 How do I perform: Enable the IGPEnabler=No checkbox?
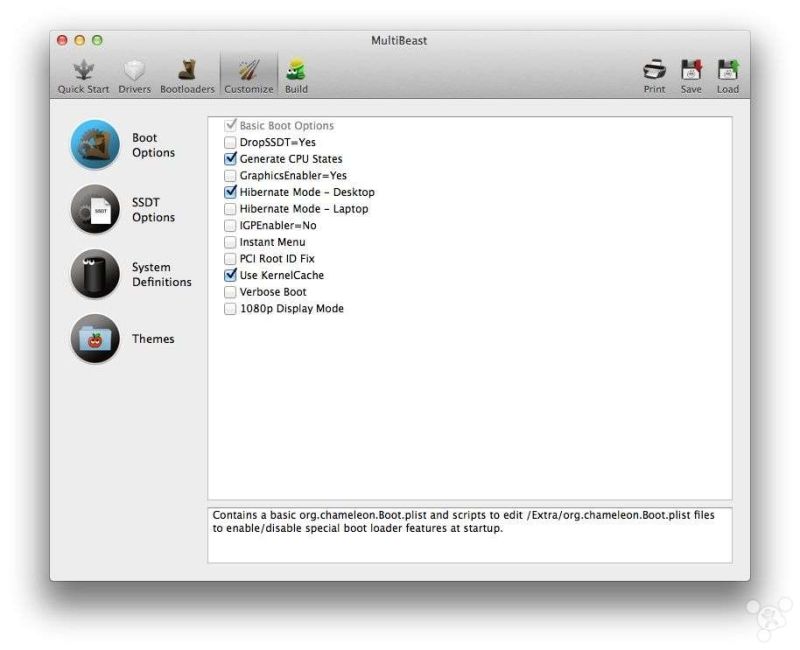pos(231,226)
